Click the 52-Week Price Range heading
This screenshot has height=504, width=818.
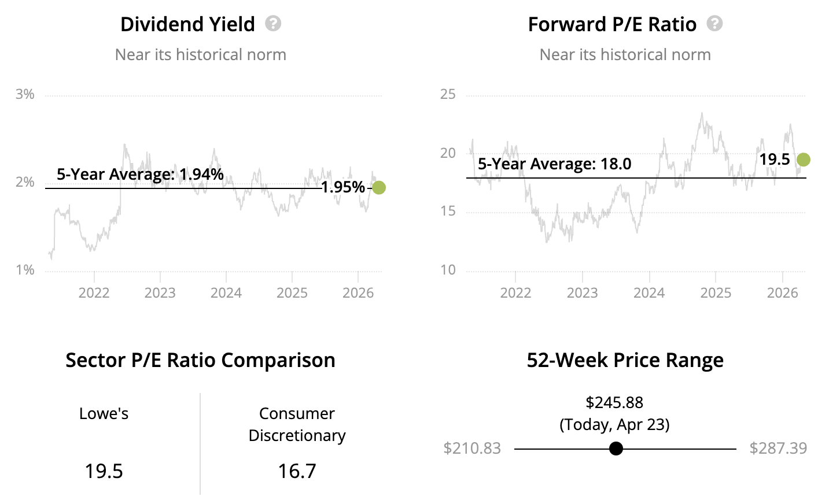tap(625, 360)
